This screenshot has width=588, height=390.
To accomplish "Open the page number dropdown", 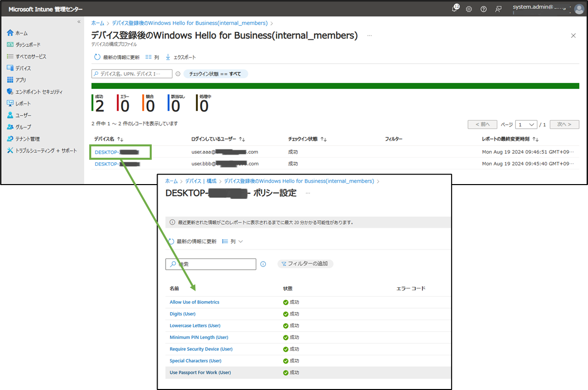I will point(526,125).
